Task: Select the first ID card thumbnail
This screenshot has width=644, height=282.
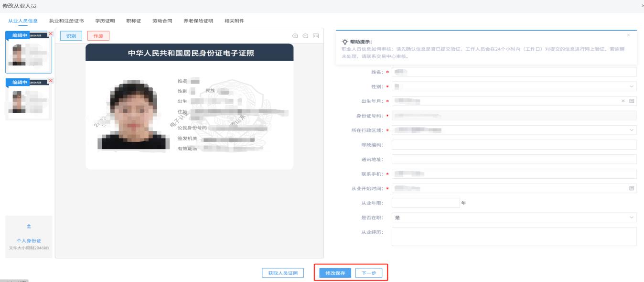Action: pyautogui.click(x=28, y=53)
